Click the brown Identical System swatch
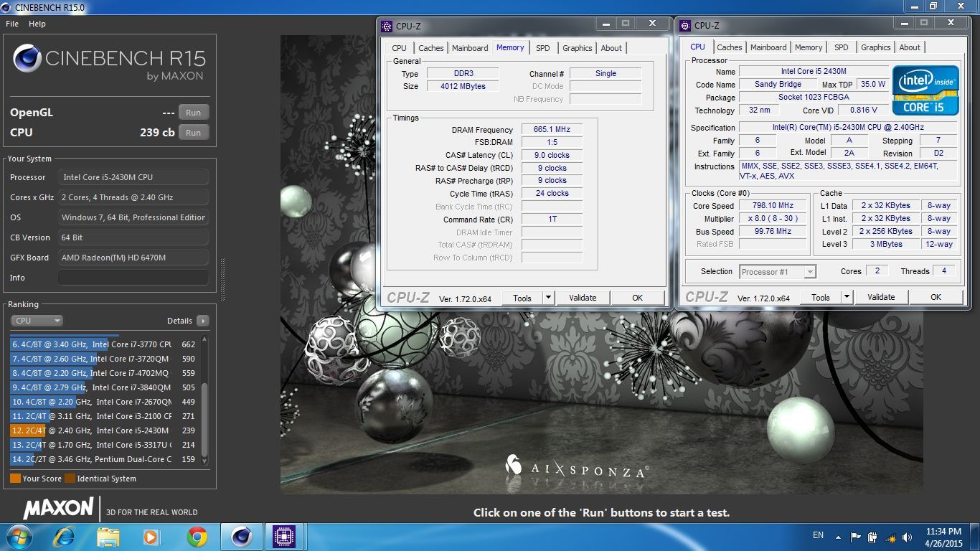This screenshot has height=551, width=980. [70, 479]
